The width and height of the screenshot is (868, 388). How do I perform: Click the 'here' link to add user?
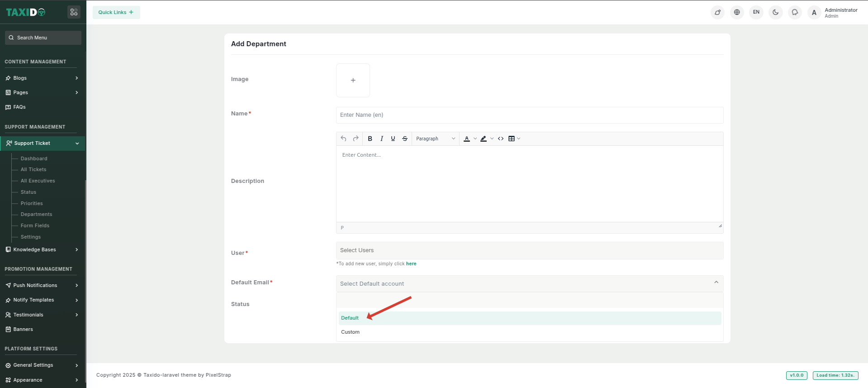coord(411,263)
